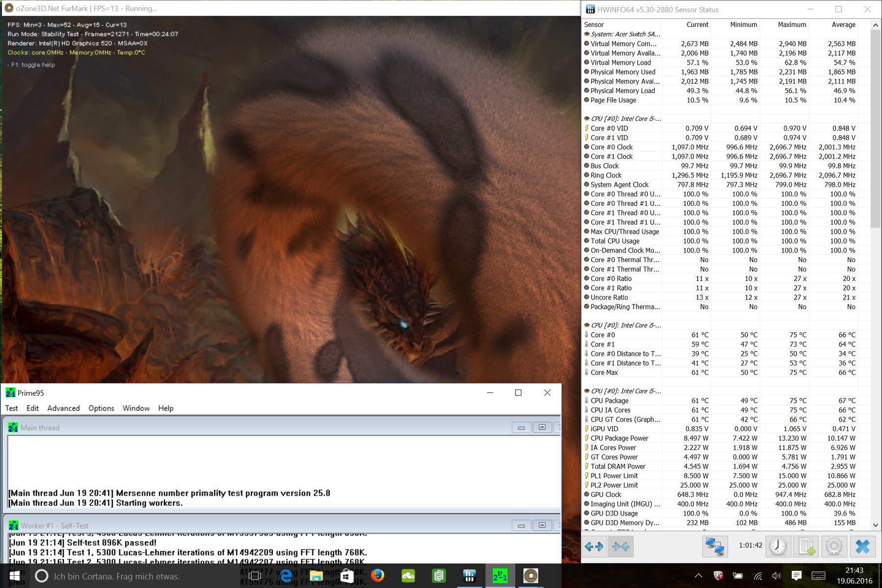Click the Start button on the taskbar

[x=15, y=576]
